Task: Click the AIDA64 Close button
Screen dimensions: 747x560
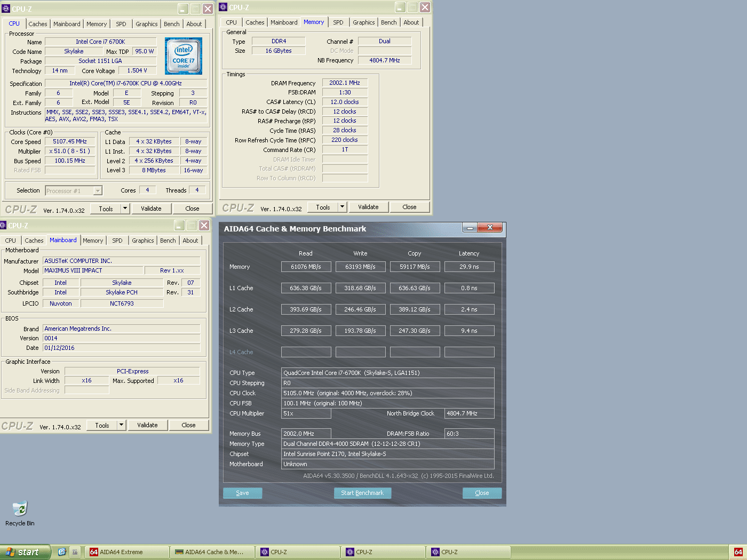Action: pyautogui.click(x=482, y=493)
